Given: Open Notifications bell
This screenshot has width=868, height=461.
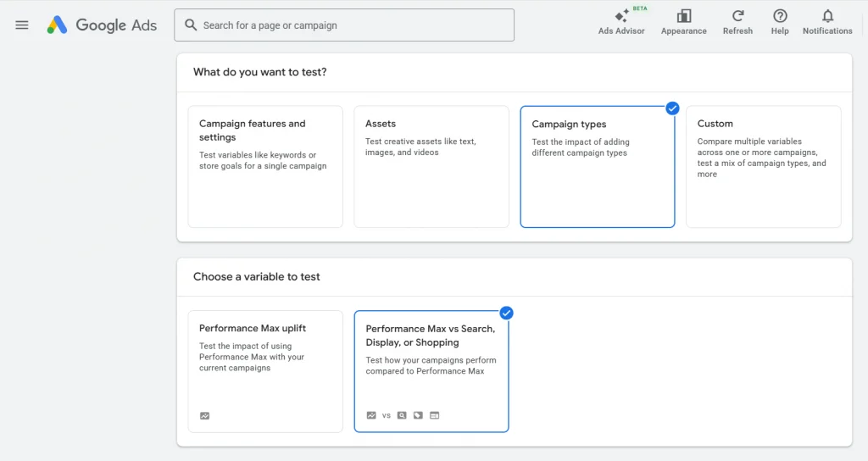Looking at the screenshot, I should coord(827,23).
